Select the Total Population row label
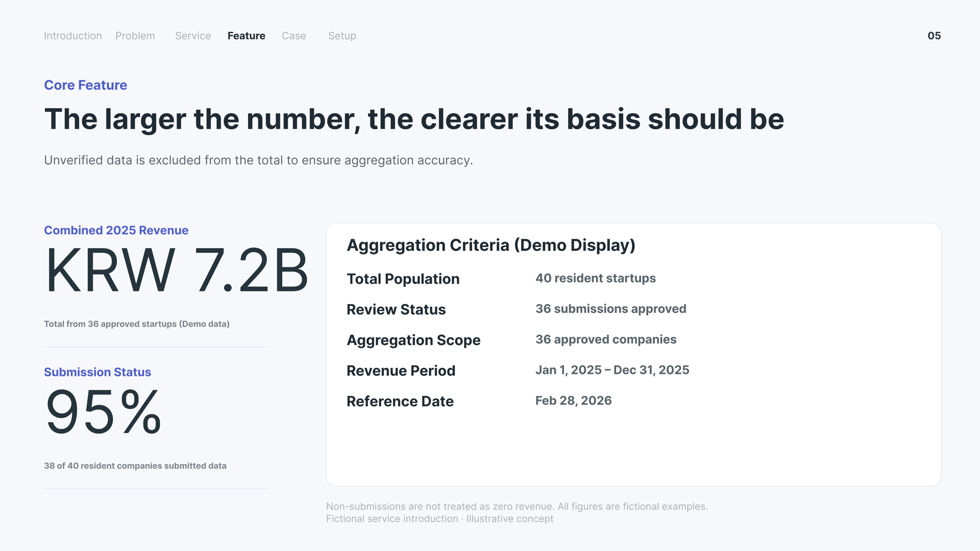The image size is (980, 551). click(x=403, y=279)
